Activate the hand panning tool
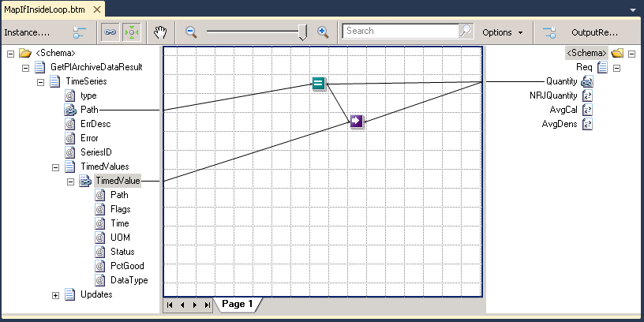 click(159, 32)
